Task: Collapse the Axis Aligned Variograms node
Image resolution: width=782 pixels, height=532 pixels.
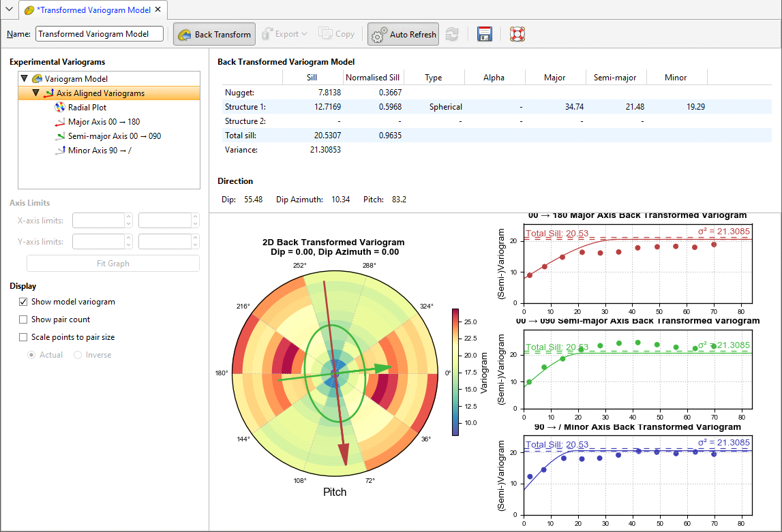Action: point(36,93)
